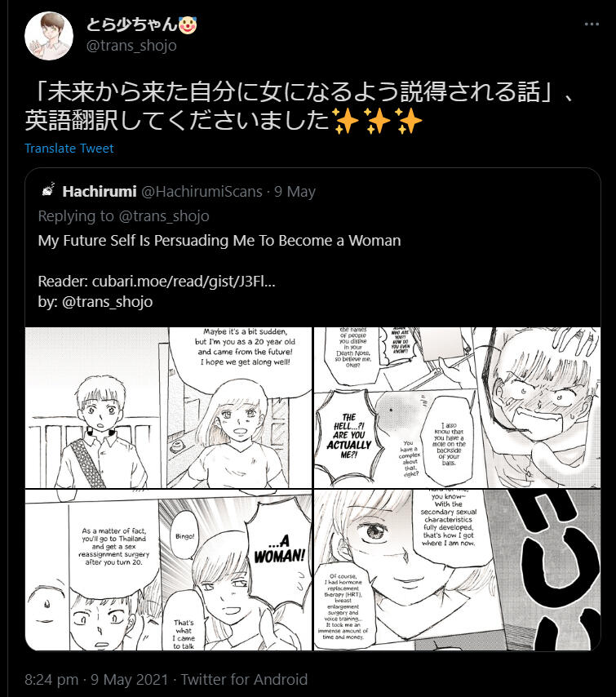Click the by: @trans_shojo mention

click(x=107, y=302)
